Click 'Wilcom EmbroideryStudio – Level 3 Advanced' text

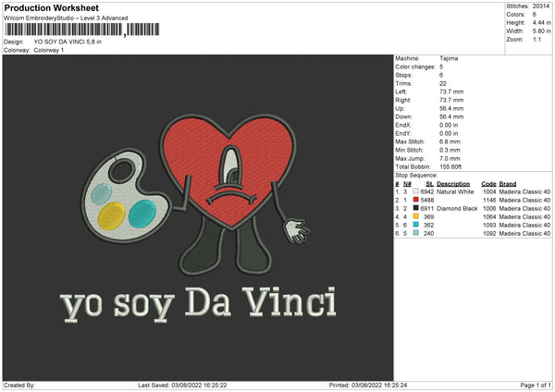[x=66, y=18]
